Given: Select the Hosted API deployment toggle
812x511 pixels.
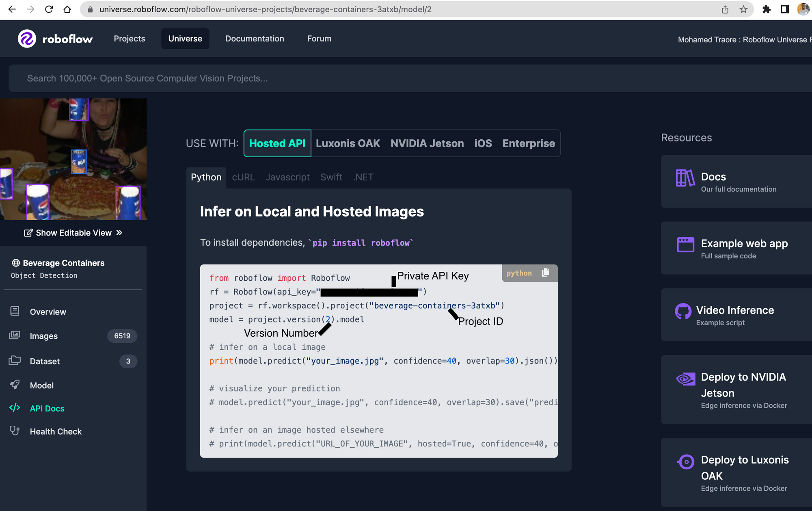Looking at the screenshot, I should click(x=276, y=143).
